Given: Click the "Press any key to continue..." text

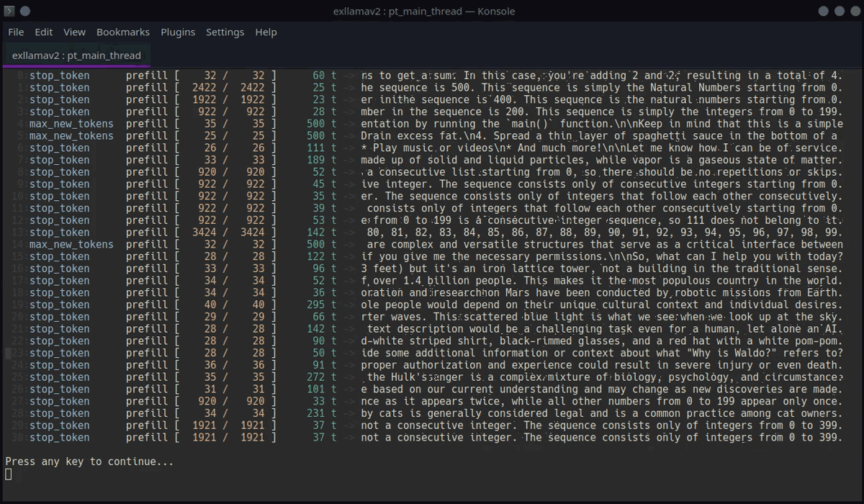Looking at the screenshot, I should [x=89, y=462].
